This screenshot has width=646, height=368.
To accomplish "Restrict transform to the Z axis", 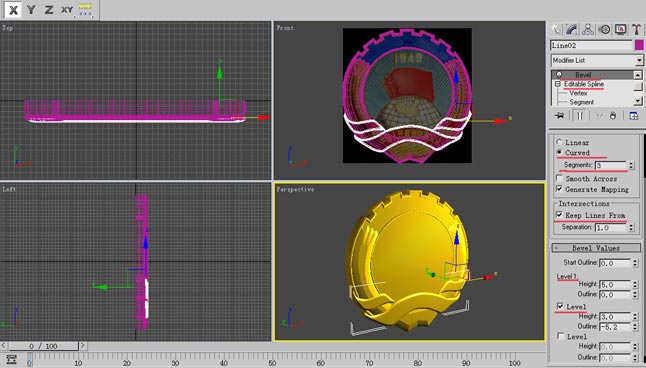I will tap(49, 9).
